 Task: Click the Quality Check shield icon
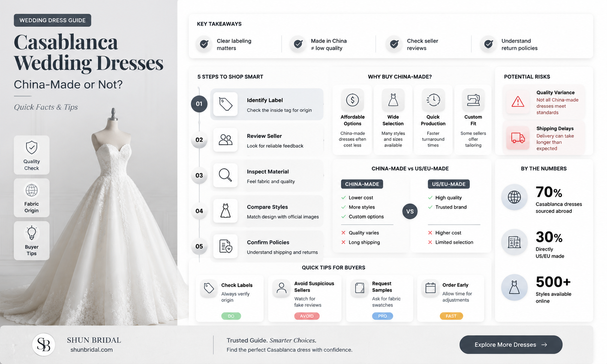pyautogui.click(x=31, y=147)
